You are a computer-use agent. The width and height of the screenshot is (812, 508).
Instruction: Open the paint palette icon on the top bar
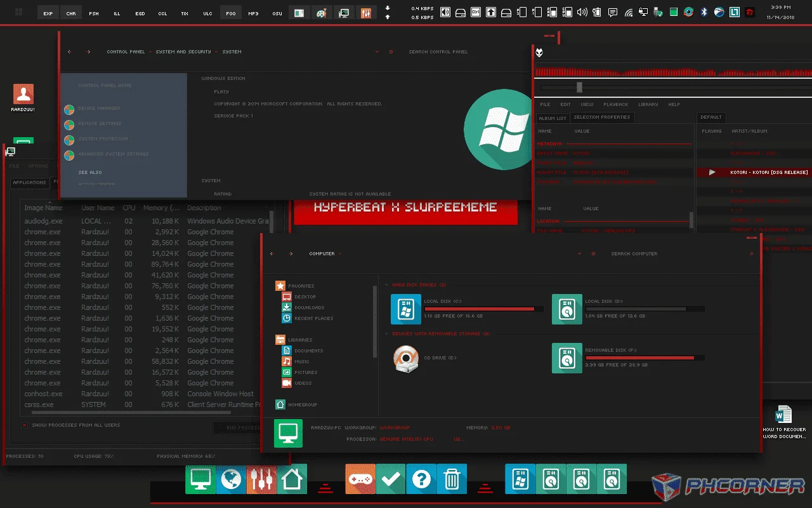(322, 12)
